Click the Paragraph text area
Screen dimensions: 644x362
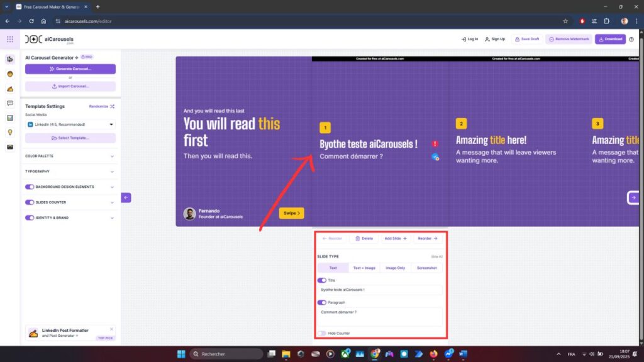380,317
